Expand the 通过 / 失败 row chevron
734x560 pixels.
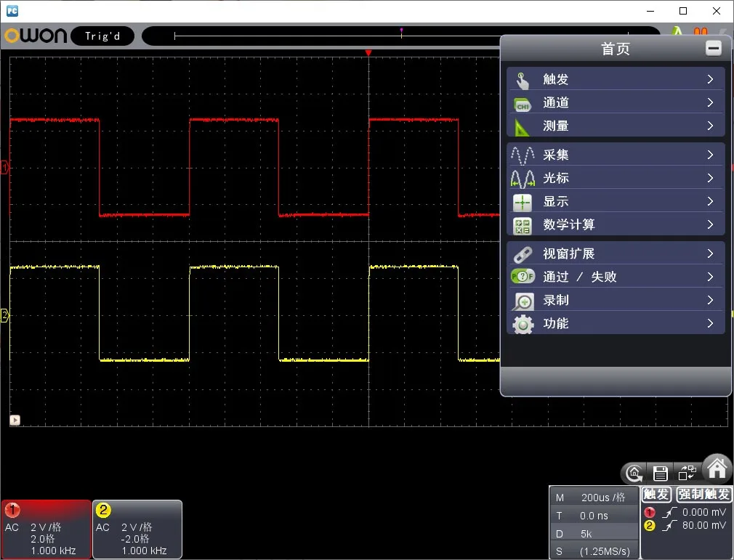(x=710, y=277)
